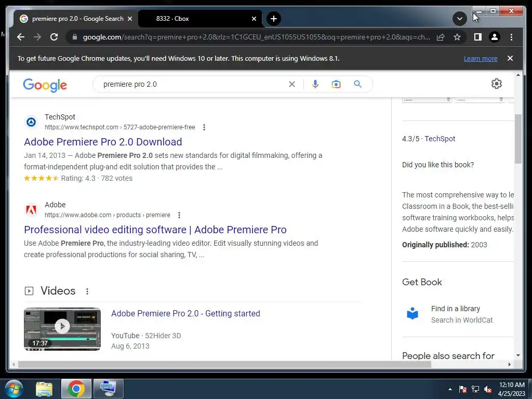Screen dimensions: 532x399
Task: Open the Chrome profile avatar
Action: (x=495, y=37)
